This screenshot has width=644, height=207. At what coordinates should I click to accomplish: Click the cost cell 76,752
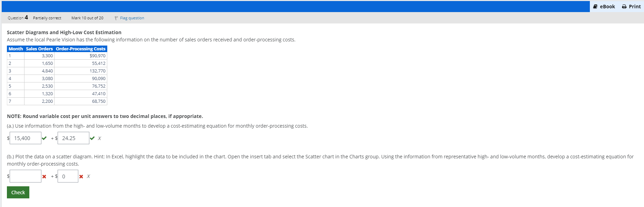pyautogui.click(x=81, y=86)
